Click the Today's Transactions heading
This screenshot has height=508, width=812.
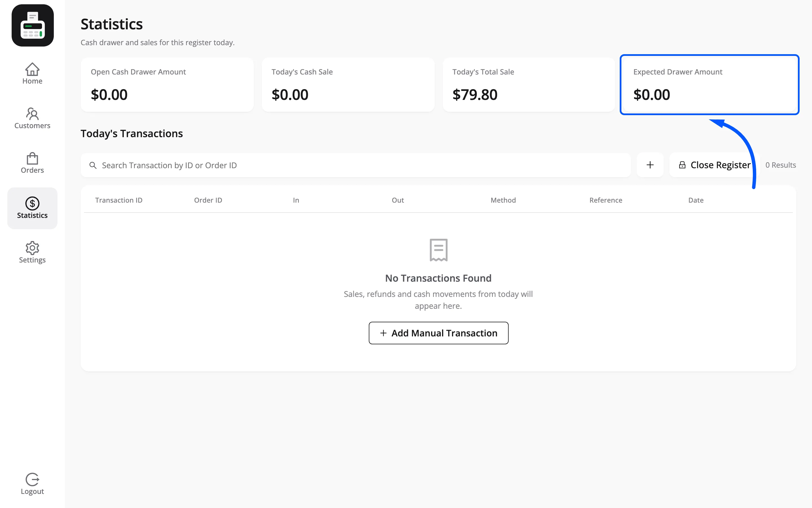pos(132,133)
